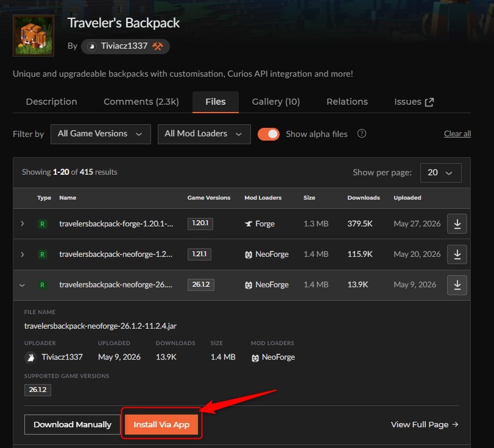Open the Show per page 20 dropdown

[440, 172]
